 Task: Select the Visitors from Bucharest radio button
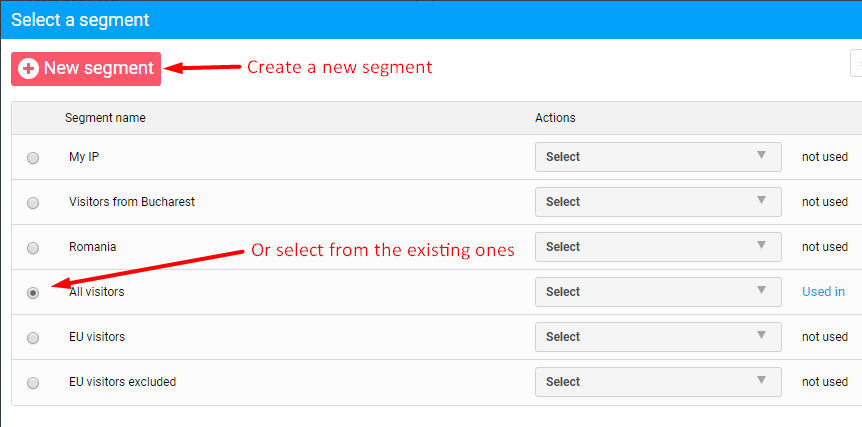click(x=33, y=203)
